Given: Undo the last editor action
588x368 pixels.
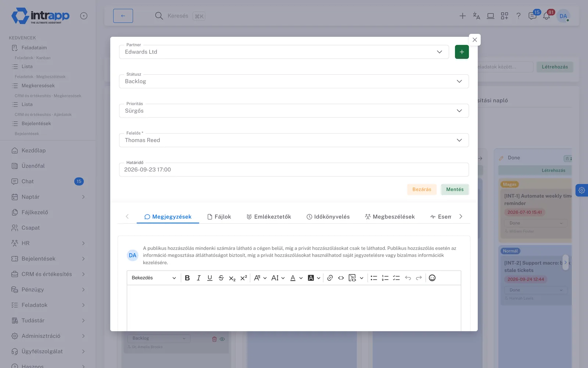Looking at the screenshot, I should (408, 278).
